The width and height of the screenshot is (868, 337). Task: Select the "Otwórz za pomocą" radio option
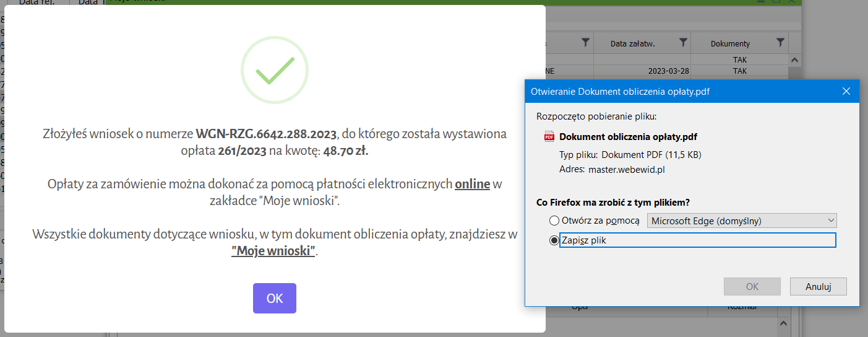click(x=554, y=221)
